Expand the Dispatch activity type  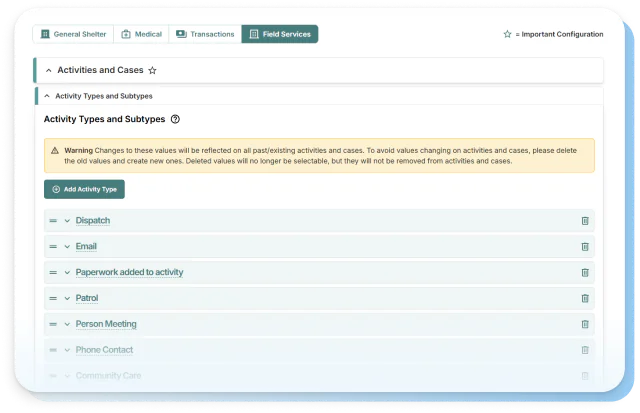click(67, 221)
